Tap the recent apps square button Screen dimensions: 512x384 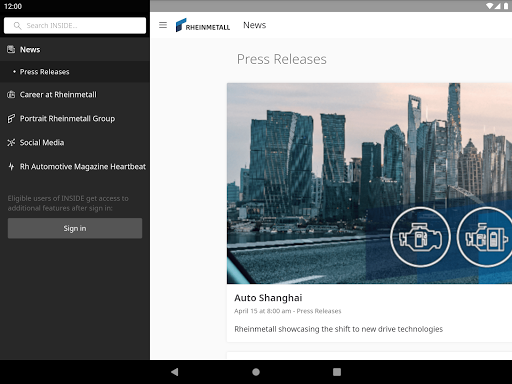click(x=337, y=372)
